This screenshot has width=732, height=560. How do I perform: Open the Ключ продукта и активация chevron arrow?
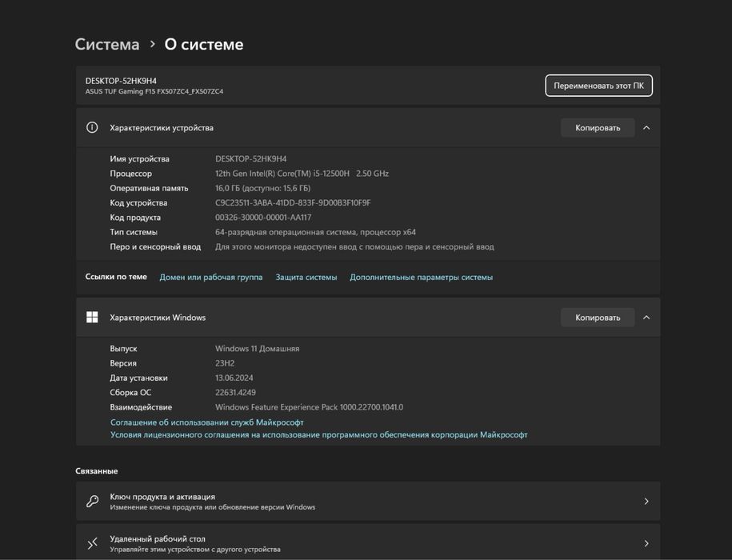pos(646,501)
